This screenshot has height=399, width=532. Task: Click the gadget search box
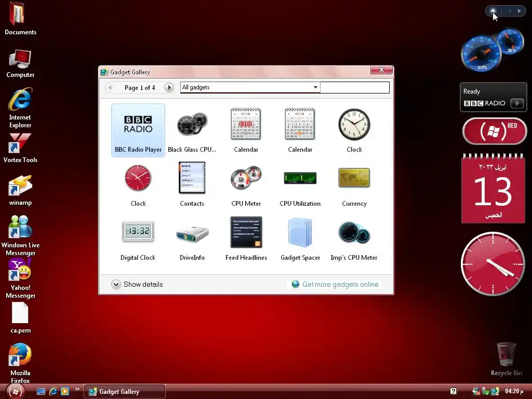pos(354,87)
